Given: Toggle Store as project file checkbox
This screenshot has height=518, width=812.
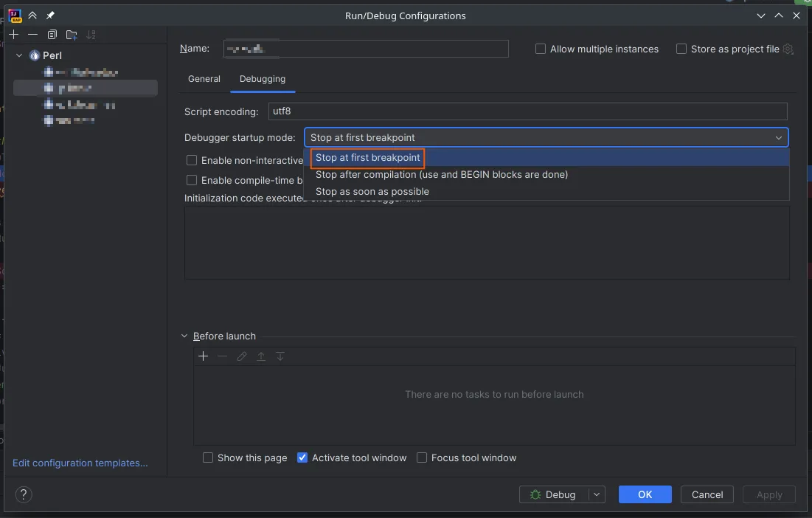Looking at the screenshot, I should [681, 49].
